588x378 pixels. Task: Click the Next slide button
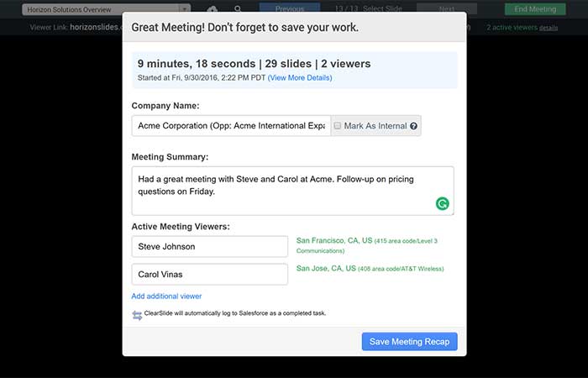[x=447, y=8]
